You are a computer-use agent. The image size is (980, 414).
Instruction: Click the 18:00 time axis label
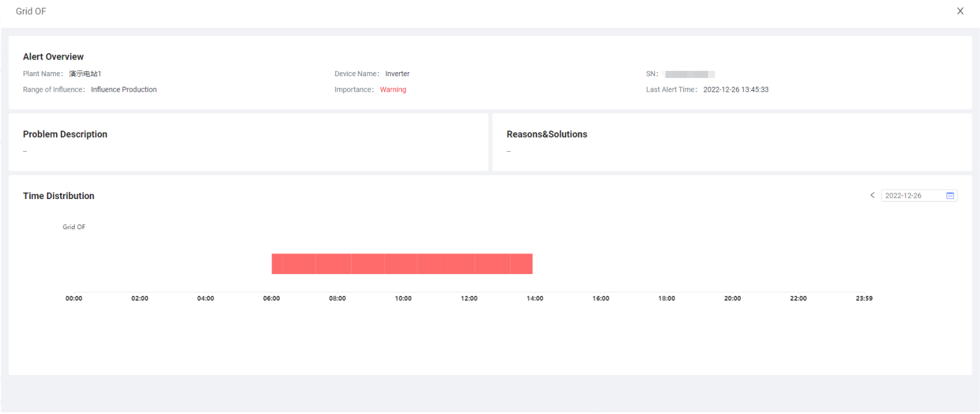click(667, 298)
